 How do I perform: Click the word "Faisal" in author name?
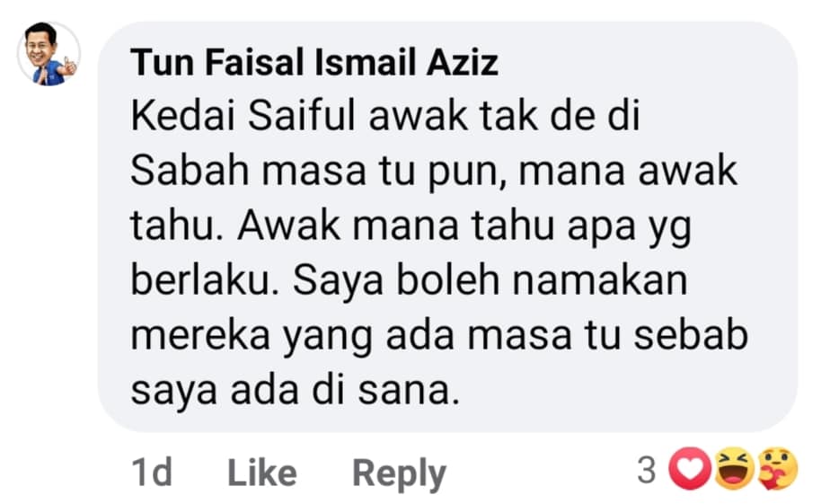[256, 63]
